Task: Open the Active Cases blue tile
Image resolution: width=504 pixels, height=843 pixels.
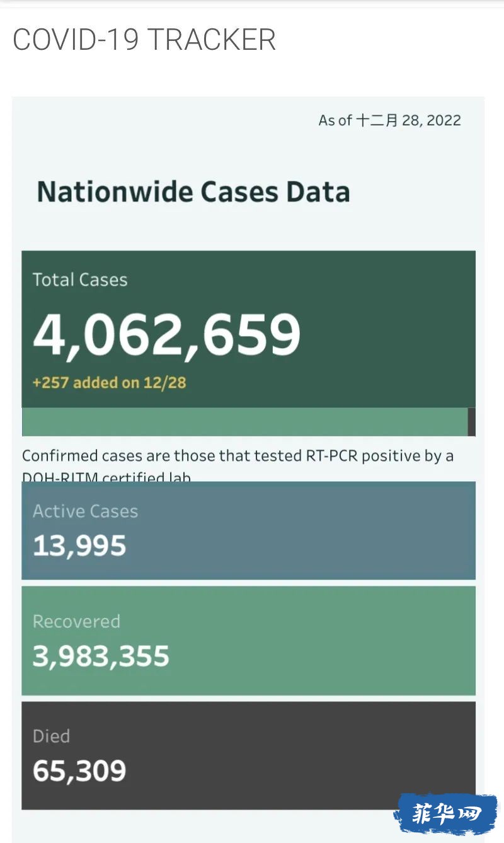Action: 248,530
